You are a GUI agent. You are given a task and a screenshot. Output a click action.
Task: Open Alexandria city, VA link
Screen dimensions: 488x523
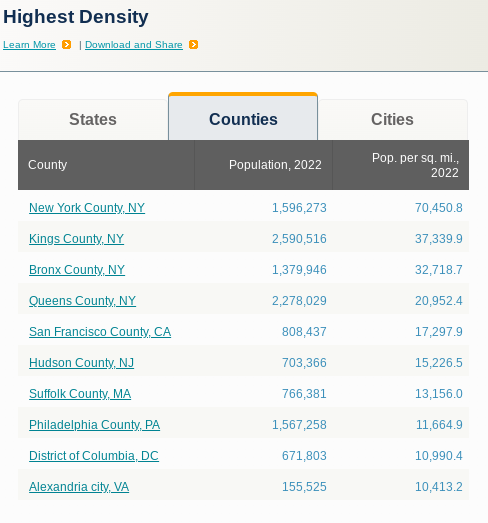click(79, 487)
